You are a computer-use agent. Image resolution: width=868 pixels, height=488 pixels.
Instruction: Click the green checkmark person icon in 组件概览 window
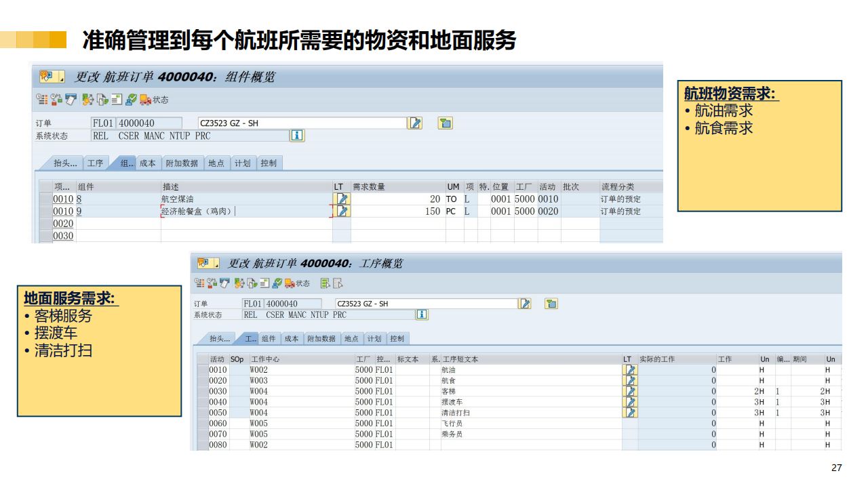[131, 100]
